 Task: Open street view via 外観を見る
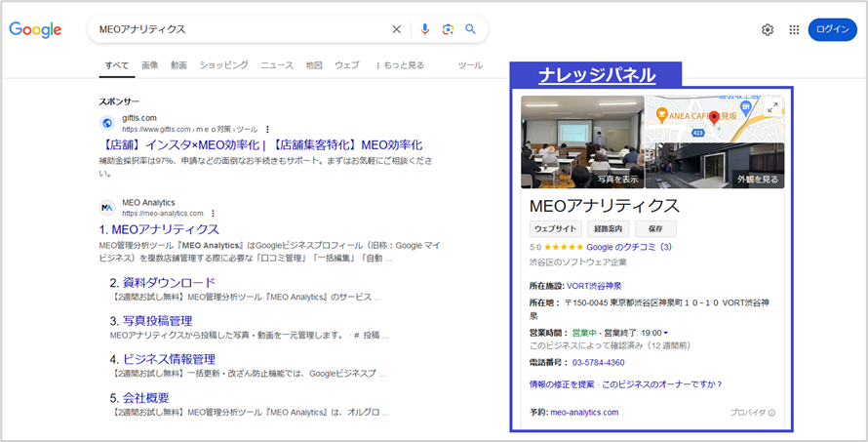point(715,166)
